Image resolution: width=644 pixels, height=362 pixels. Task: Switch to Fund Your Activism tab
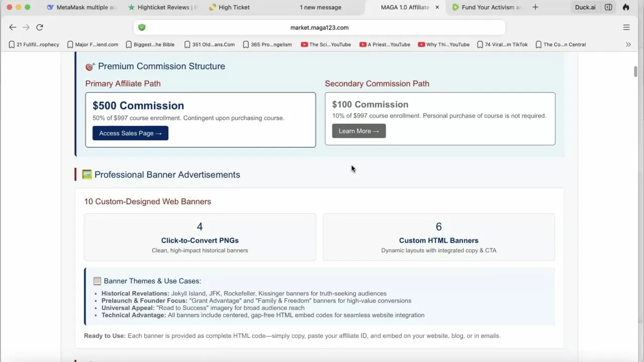[487, 7]
